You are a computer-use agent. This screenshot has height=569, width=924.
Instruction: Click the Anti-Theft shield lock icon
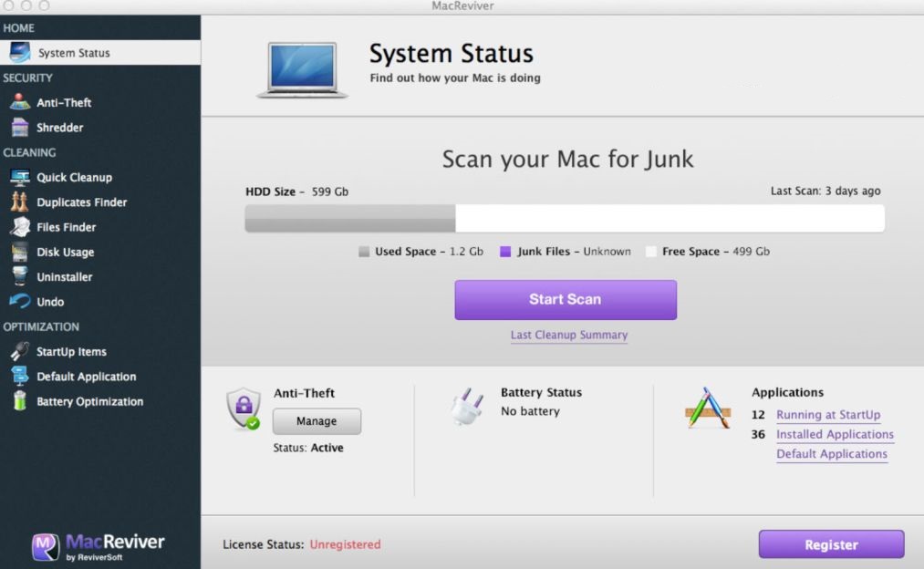[x=244, y=408]
